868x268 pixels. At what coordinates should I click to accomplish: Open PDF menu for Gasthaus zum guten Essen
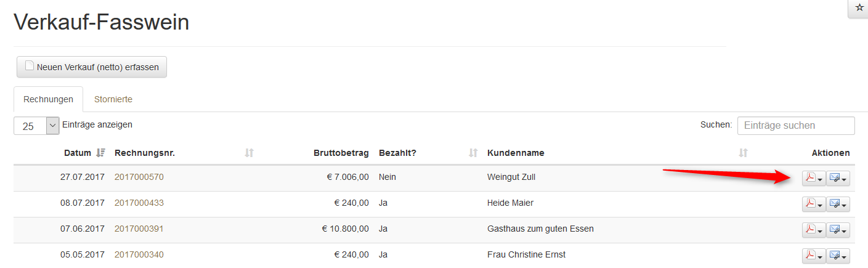tap(813, 230)
